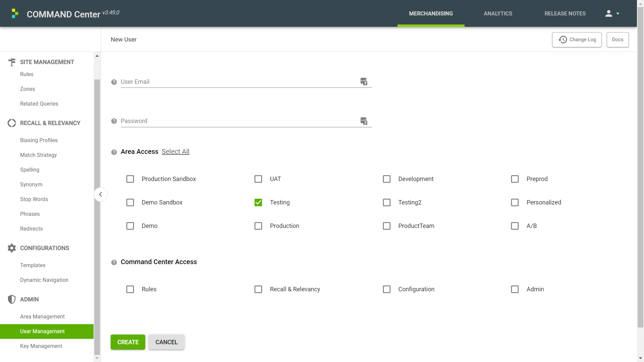
Task: Check the Personalized checkbox
Action: (515, 202)
